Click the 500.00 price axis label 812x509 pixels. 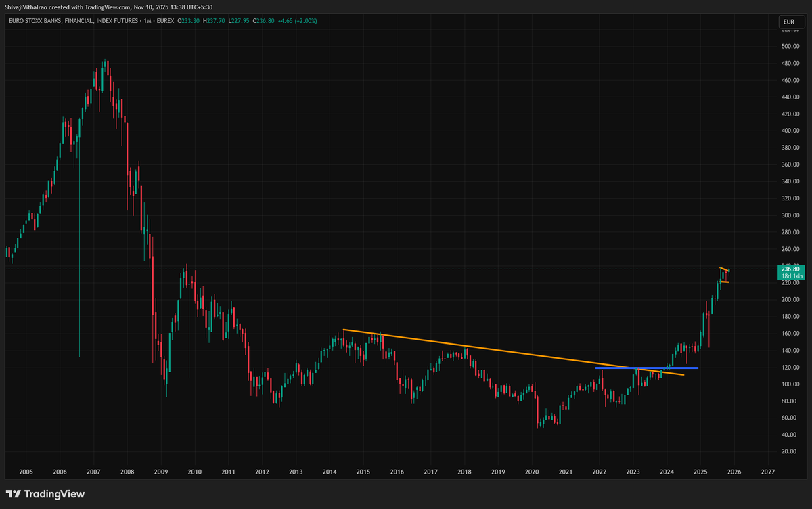[790, 47]
